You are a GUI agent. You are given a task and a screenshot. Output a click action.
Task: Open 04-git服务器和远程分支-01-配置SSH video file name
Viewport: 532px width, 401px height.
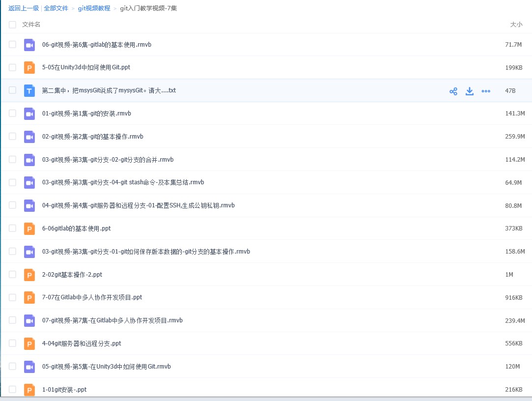pos(139,205)
